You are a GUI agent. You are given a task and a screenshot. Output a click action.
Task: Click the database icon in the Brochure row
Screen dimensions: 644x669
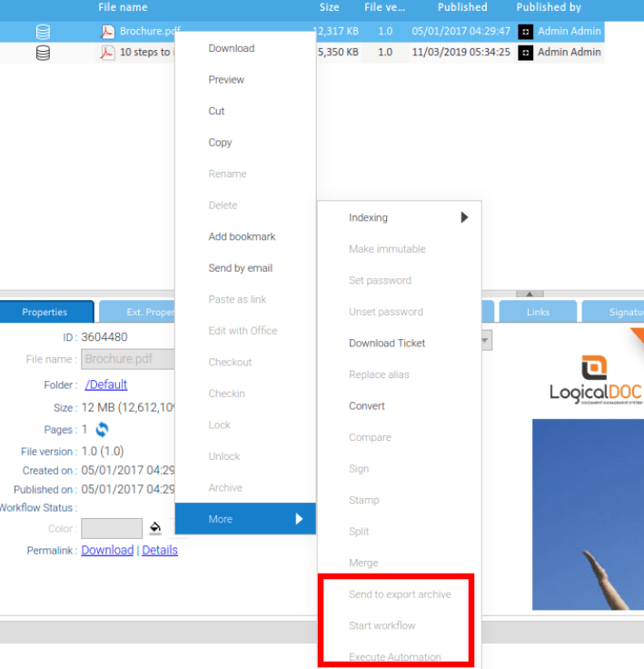[x=43, y=31]
